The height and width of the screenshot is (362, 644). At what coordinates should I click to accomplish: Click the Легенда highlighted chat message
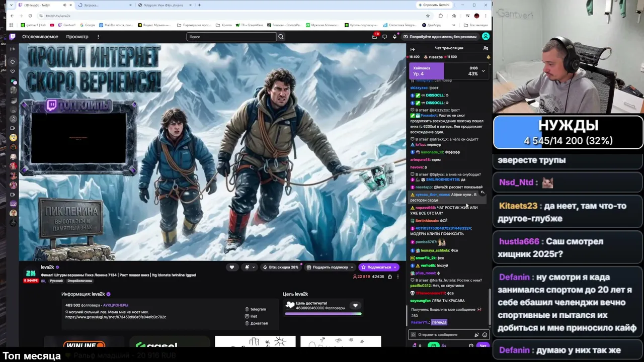439,322
